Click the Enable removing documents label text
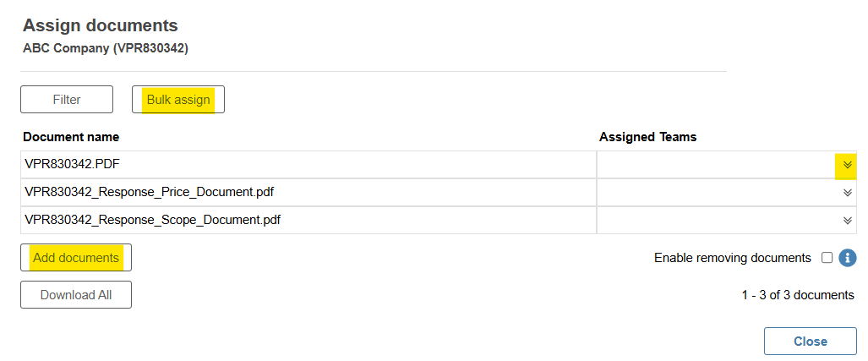The height and width of the screenshot is (361, 868). click(x=733, y=258)
